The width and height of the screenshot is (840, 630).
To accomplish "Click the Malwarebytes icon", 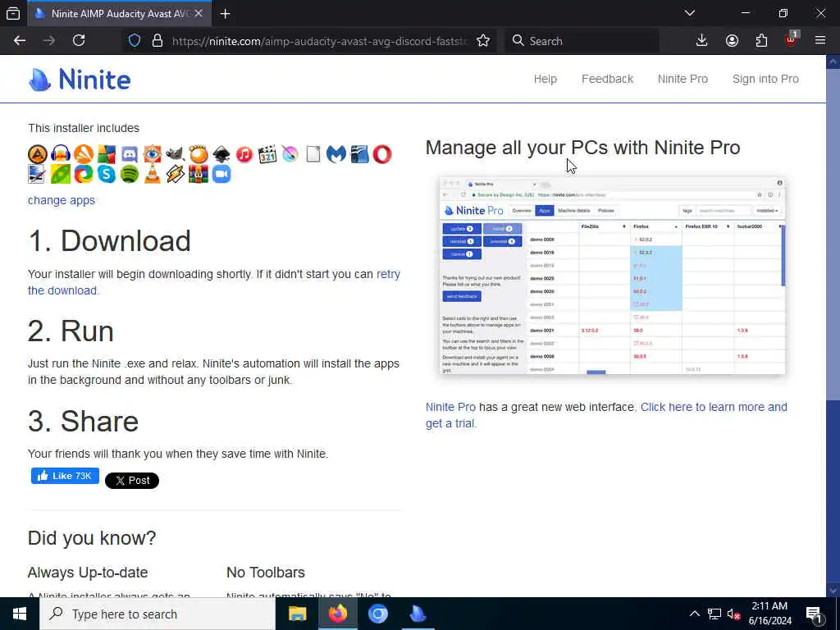I will click(336, 154).
